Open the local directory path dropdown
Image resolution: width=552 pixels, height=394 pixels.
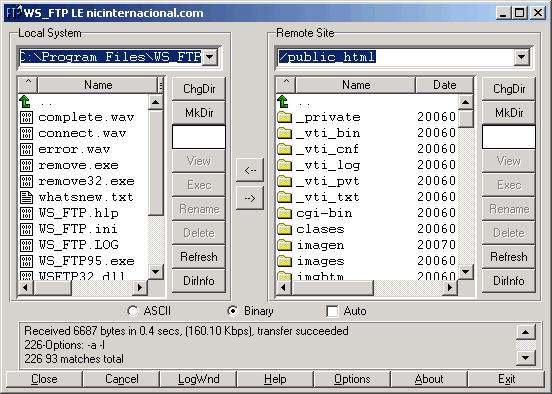click(210, 57)
